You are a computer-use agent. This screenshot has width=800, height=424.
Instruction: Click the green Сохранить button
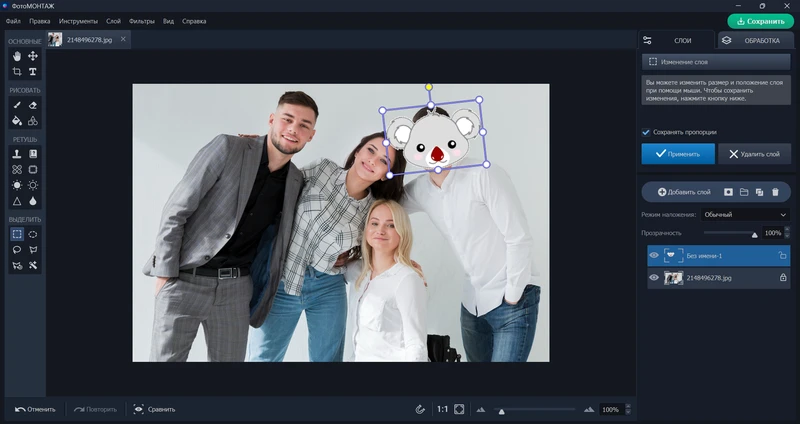(x=760, y=21)
